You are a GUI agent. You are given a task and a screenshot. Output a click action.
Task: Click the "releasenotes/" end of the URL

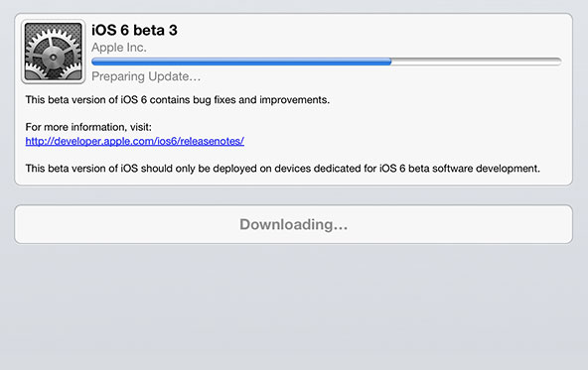point(213,141)
